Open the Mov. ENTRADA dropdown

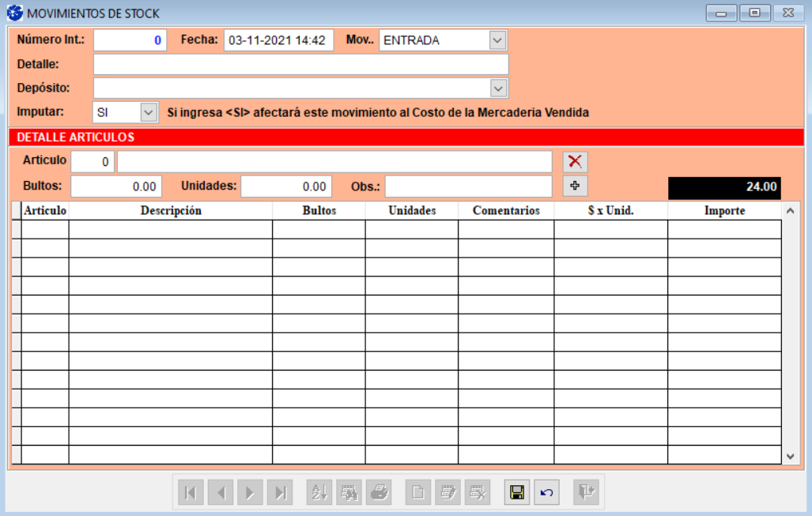497,40
